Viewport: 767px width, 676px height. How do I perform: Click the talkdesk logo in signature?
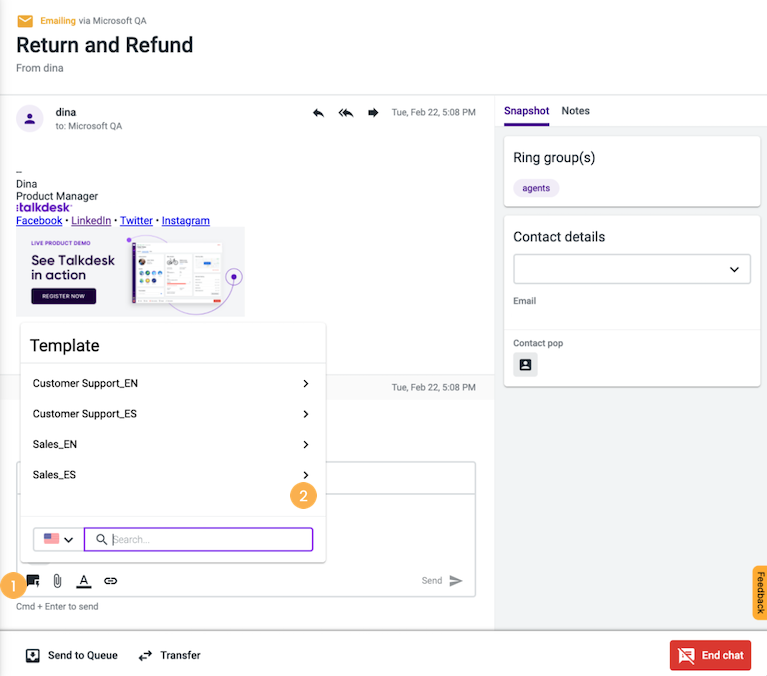[44, 208]
